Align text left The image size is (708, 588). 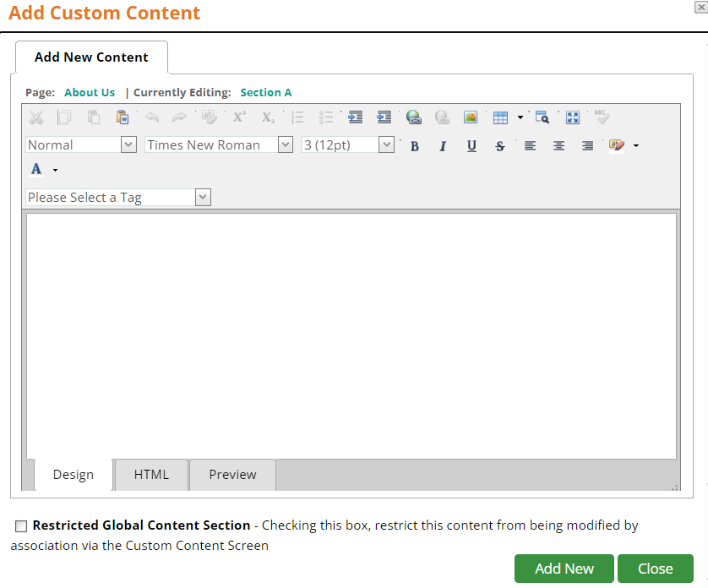coord(530,146)
